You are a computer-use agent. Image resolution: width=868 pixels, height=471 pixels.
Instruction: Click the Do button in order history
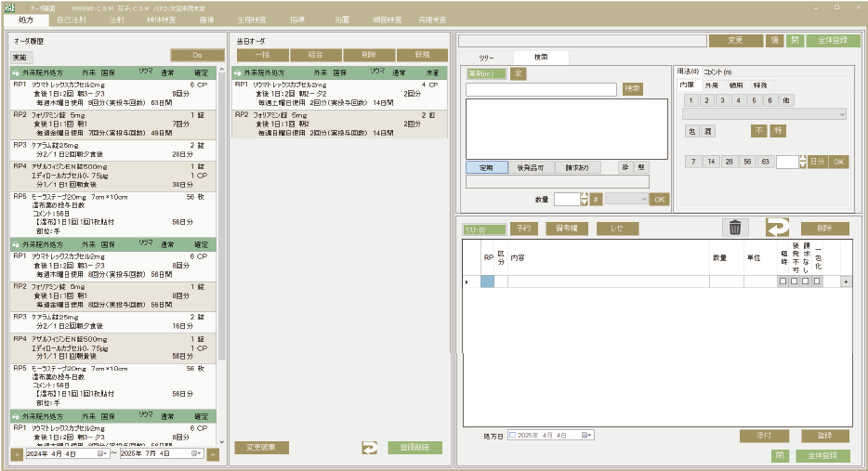198,56
